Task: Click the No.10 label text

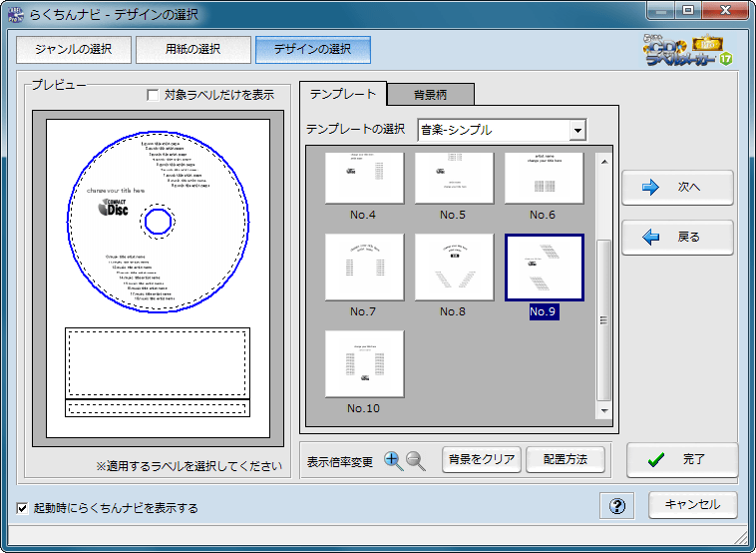Action: coord(363,408)
